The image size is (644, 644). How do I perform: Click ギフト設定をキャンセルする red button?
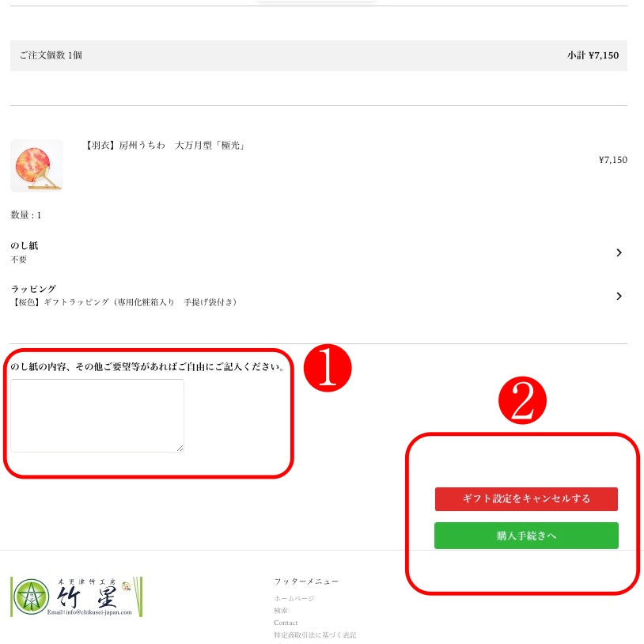(526, 499)
